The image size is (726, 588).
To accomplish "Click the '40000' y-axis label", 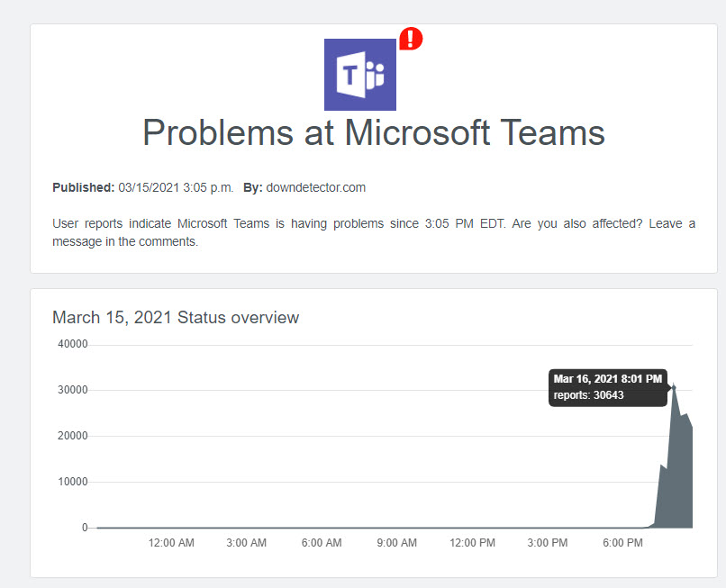I will tap(73, 344).
